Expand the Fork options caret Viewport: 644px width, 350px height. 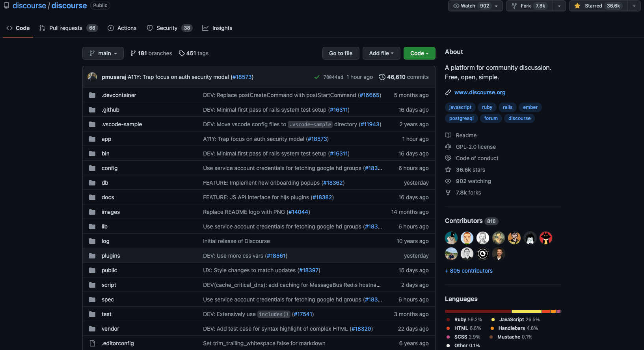[559, 6]
